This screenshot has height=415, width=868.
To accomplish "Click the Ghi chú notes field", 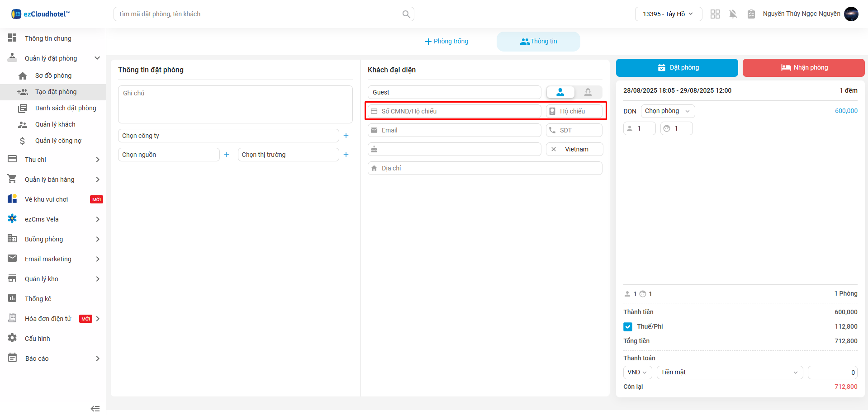I will pyautogui.click(x=235, y=104).
